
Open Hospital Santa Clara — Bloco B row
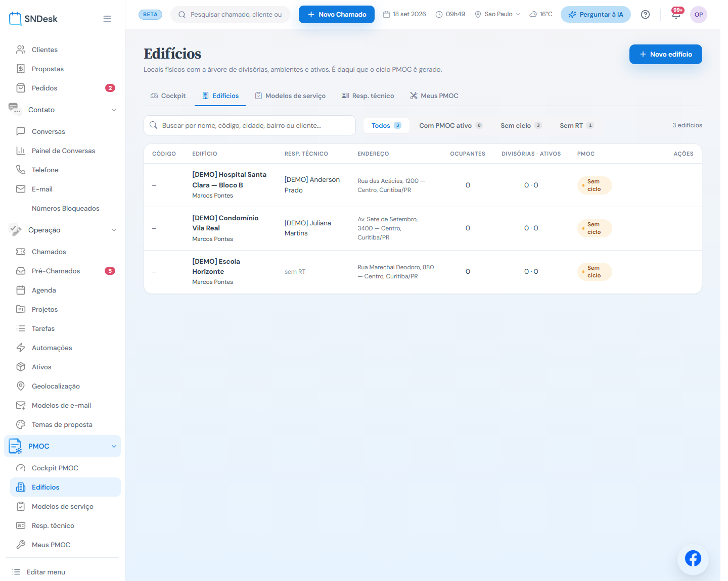pyautogui.click(x=423, y=185)
